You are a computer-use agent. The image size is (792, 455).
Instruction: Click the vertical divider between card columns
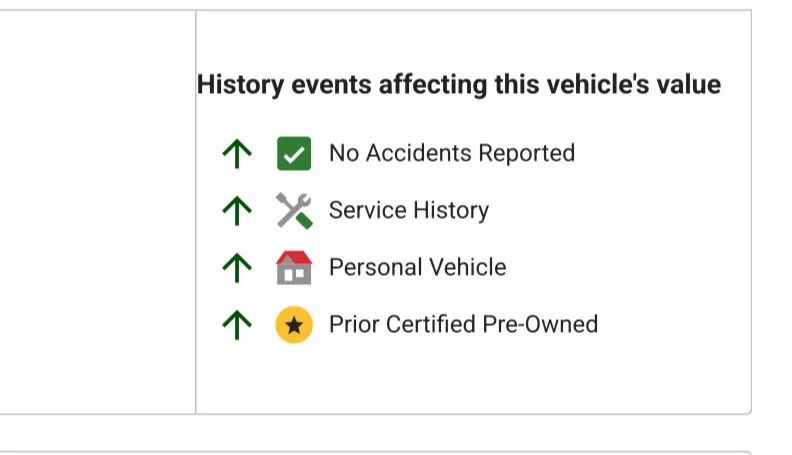(x=196, y=210)
